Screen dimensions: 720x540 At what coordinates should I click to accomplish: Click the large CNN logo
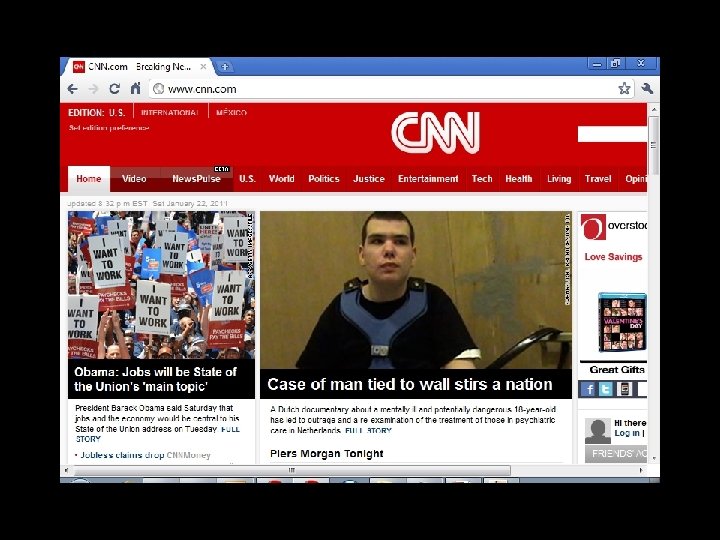coord(435,133)
